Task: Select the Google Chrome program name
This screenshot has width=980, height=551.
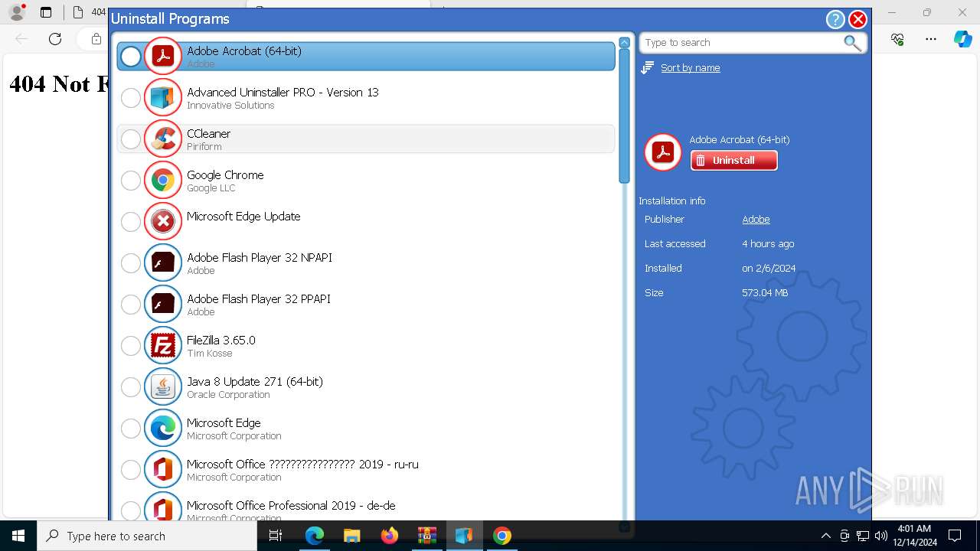Action: click(225, 175)
